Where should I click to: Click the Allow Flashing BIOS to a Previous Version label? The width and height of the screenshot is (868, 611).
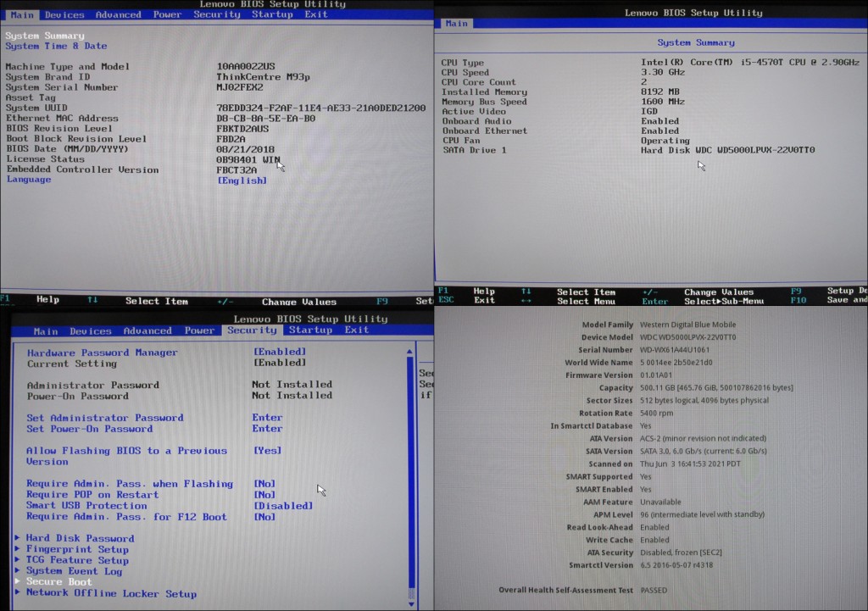(x=127, y=456)
